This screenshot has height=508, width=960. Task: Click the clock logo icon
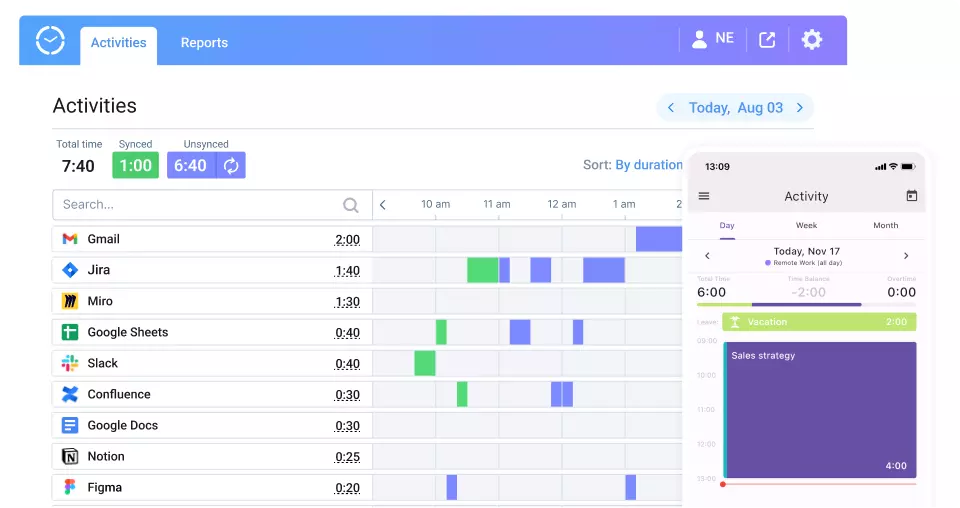click(x=50, y=40)
